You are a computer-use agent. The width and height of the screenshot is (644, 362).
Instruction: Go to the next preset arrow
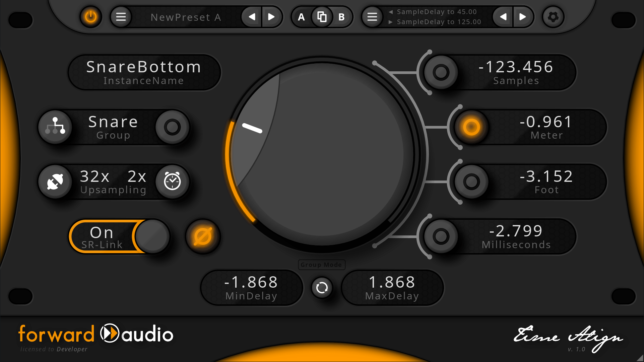[271, 17]
